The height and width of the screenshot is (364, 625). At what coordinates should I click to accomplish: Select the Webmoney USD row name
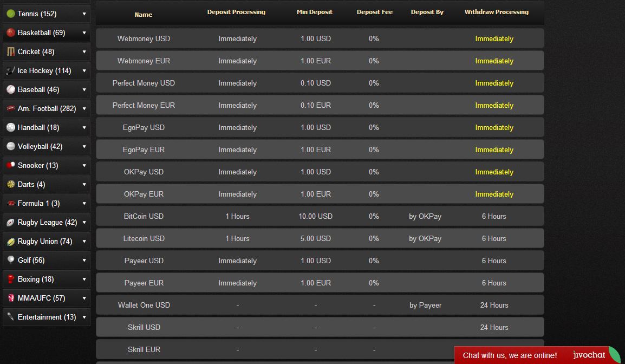click(x=144, y=38)
